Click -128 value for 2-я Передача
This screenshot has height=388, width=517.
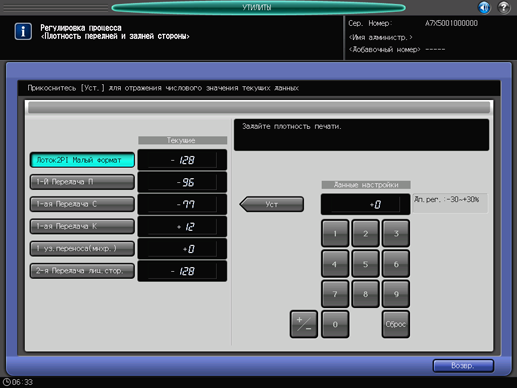click(182, 271)
